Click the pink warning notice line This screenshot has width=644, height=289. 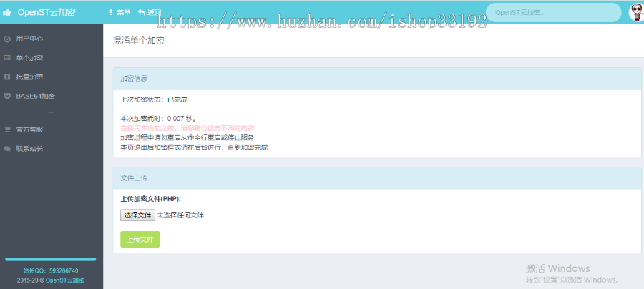(187, 128)
